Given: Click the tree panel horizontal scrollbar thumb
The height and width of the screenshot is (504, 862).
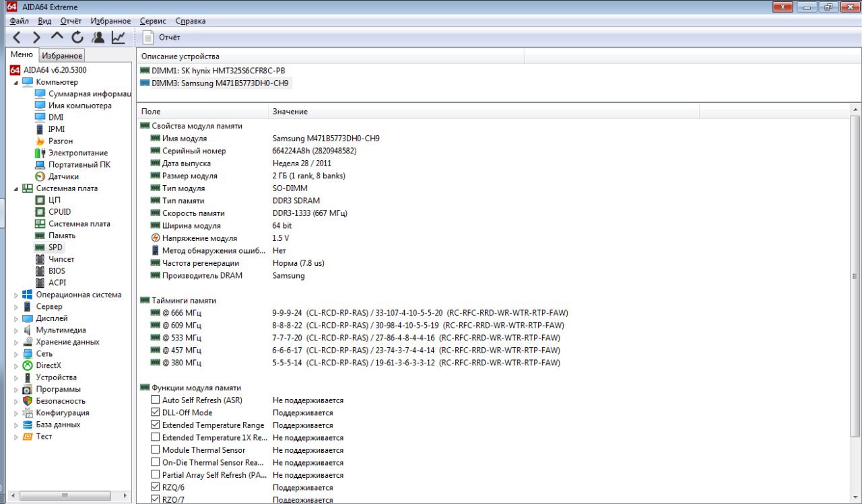Looking at the screenshot, I should coord(65,496).
